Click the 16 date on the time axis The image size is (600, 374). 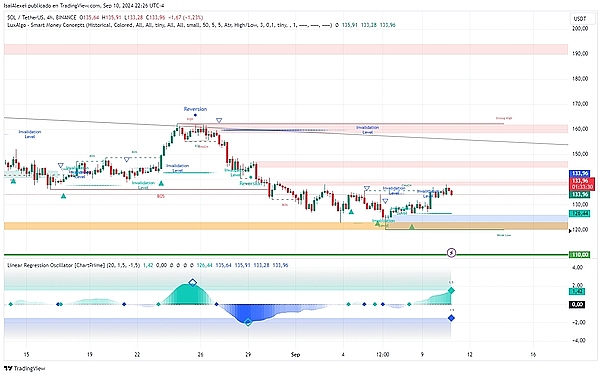point(533,355)
